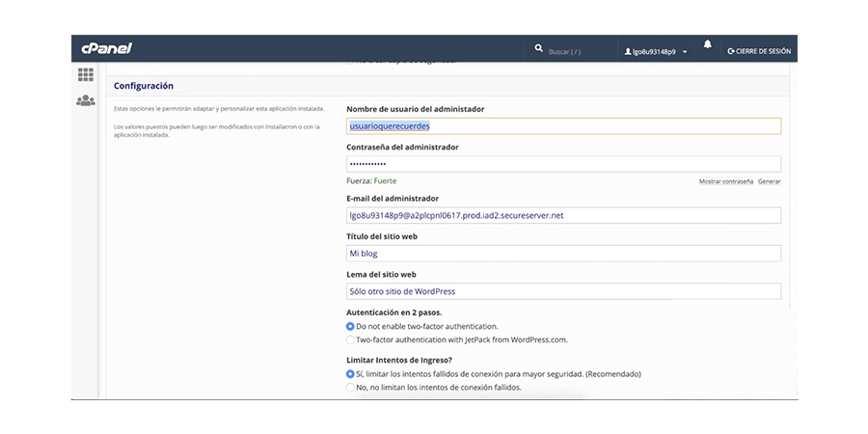Click the Título del sitio web field

[x=563, y=254]
